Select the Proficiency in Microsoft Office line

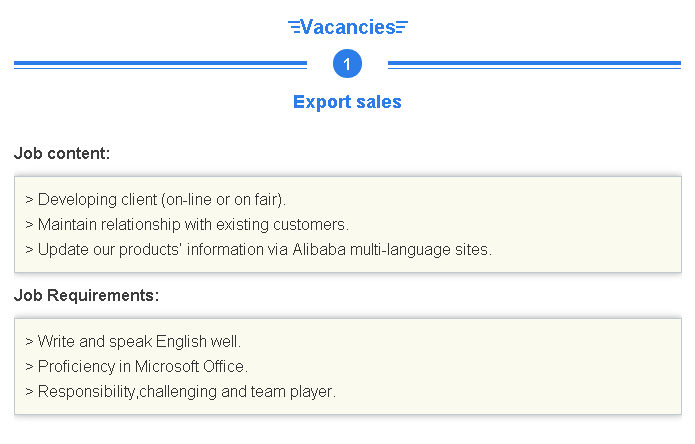tap(137, 366)
